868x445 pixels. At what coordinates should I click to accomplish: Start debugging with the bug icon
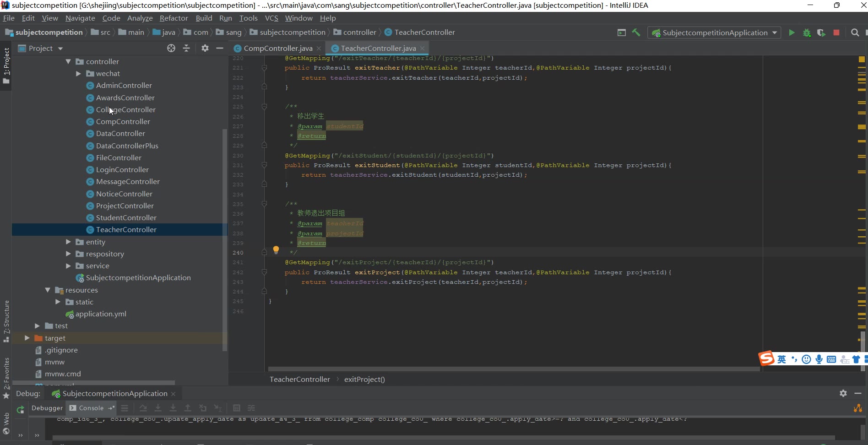pos(807,33)
